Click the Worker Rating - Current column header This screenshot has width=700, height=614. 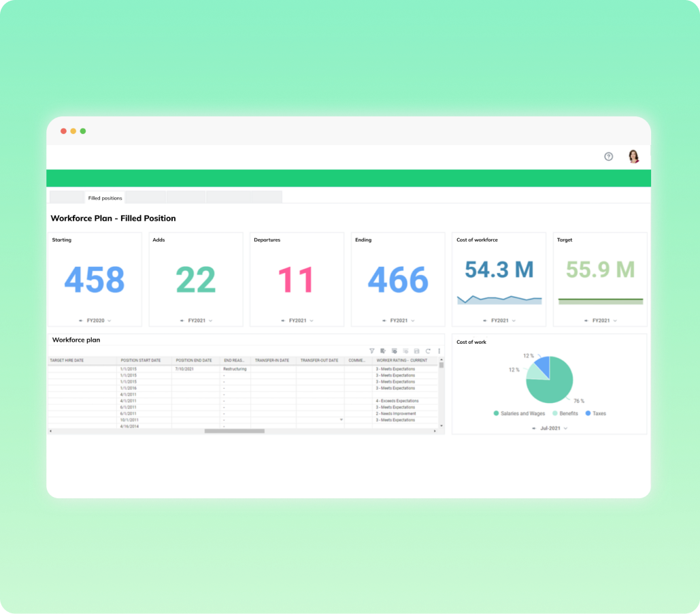click(x=401, y=360)
